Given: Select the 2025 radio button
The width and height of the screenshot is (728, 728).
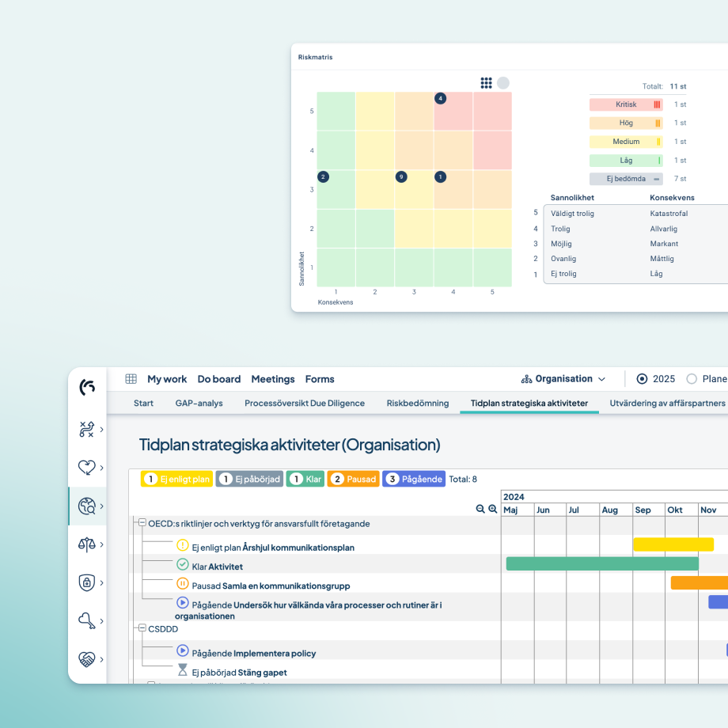Looking at the screenshot, I should tap(642, 379).
